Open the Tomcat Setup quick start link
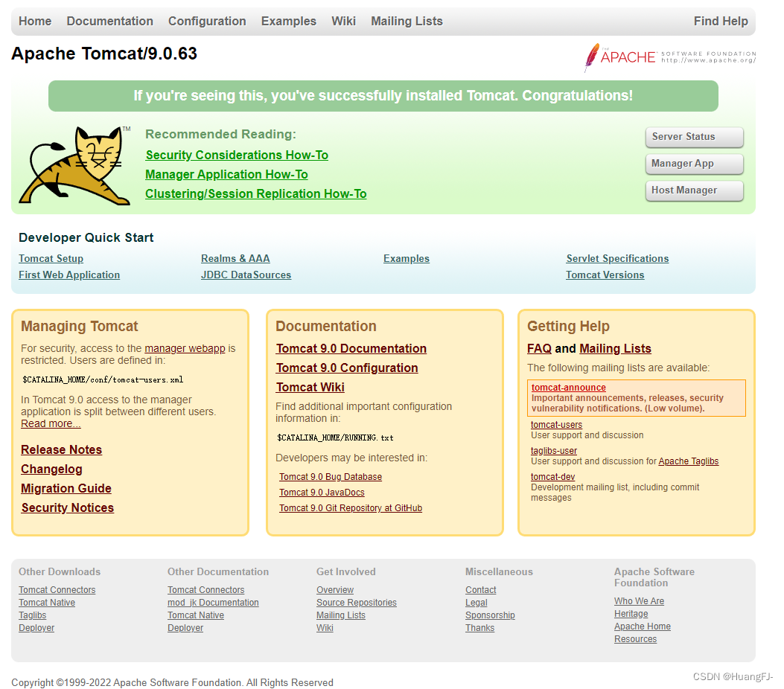The width and height of the screenshot is (784, 689). click(51, 258)
